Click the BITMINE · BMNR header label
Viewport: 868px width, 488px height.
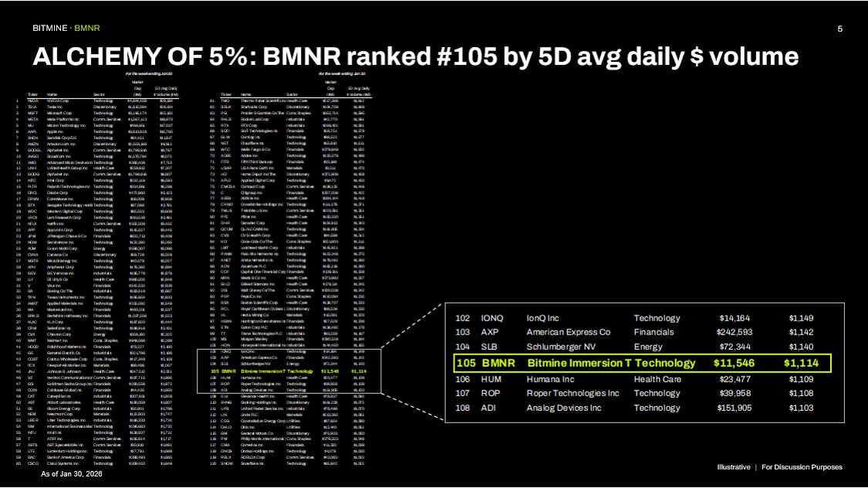[66, 28]
